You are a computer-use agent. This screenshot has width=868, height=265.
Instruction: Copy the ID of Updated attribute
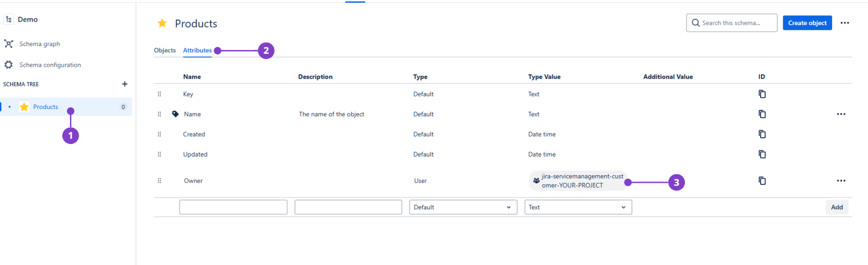pyautogui.click(x=762, y=154)
